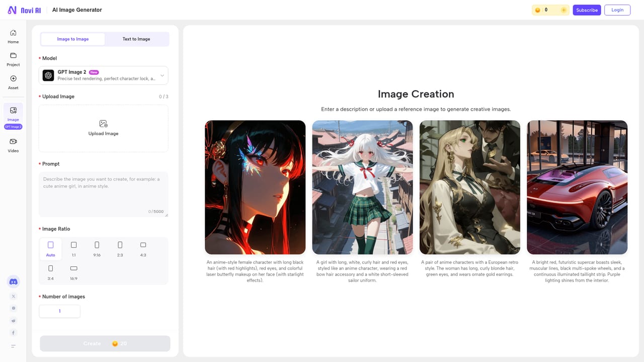This screenshot has width=644, height=362.
Task: Open the white-haired sailor uniform girl thumbnail
Action: (x=362, y=188)
